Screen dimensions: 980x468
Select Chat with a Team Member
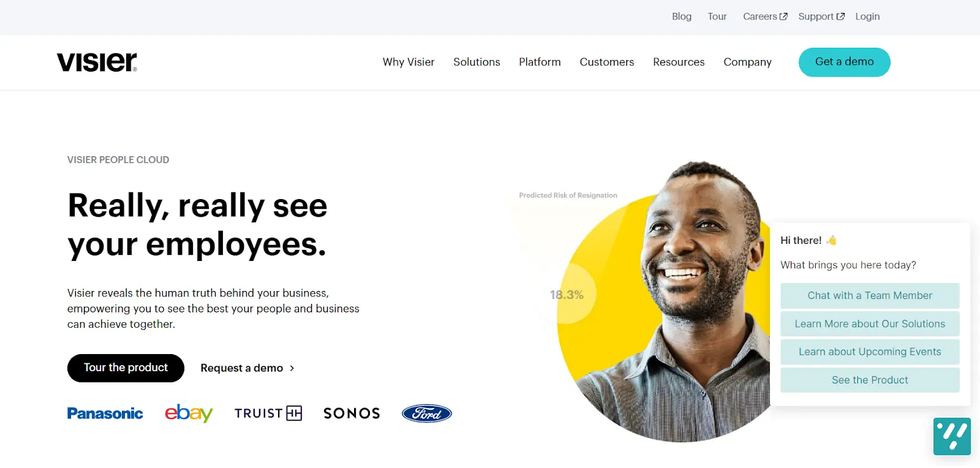pyautogui.click(x=870, y=296)
